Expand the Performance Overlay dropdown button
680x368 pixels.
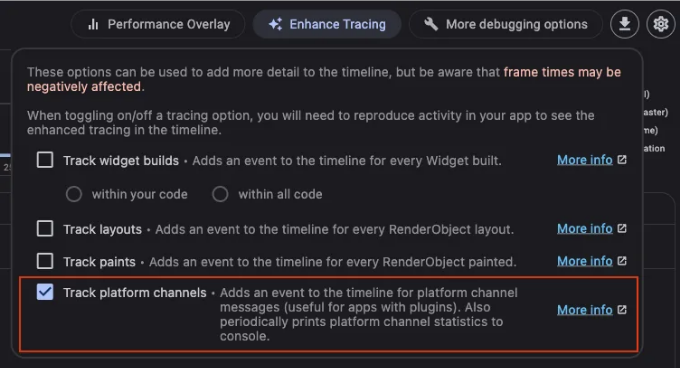[x=158, y=24]
